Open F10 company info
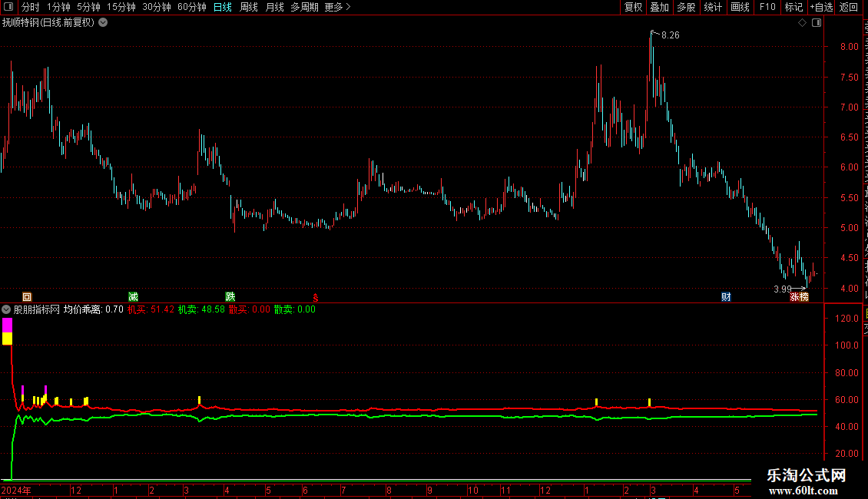 click(x=767, y=7)
